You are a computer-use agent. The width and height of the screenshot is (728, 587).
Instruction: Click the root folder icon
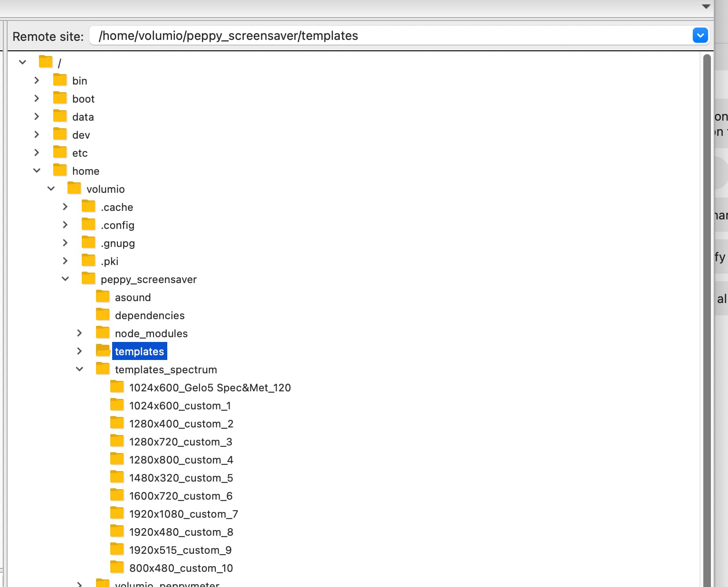point(46,62)
